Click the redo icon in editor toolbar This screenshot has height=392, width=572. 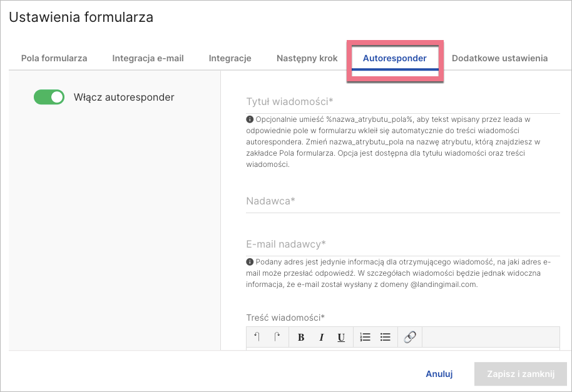pyautogui.click(x=277, y=337)
